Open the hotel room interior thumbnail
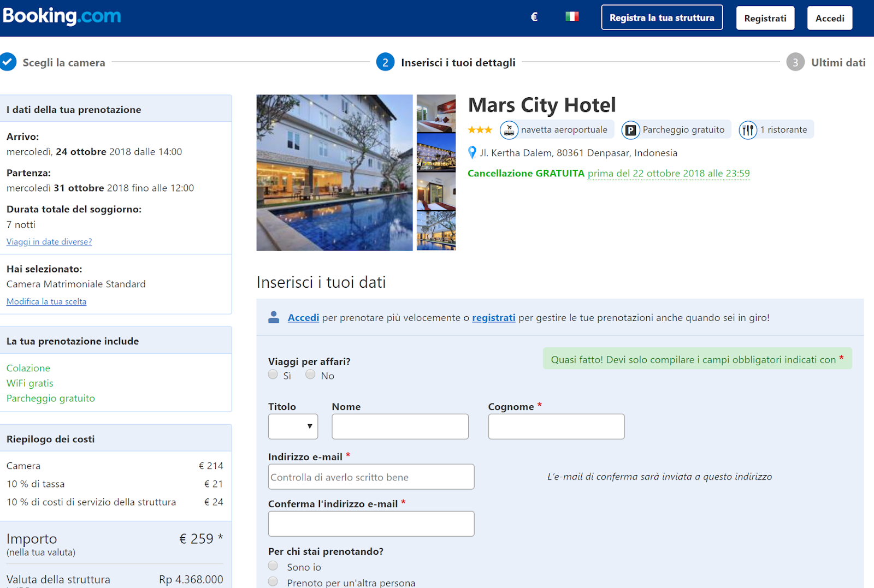The width and height of the screenshot is (874, 588). pyautogui.click(x=436, y=192)
